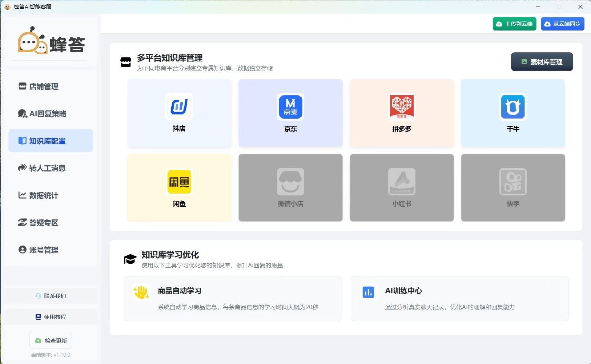
Task: Select the 小红书 platform icon
Action: [x=402, y=182]
